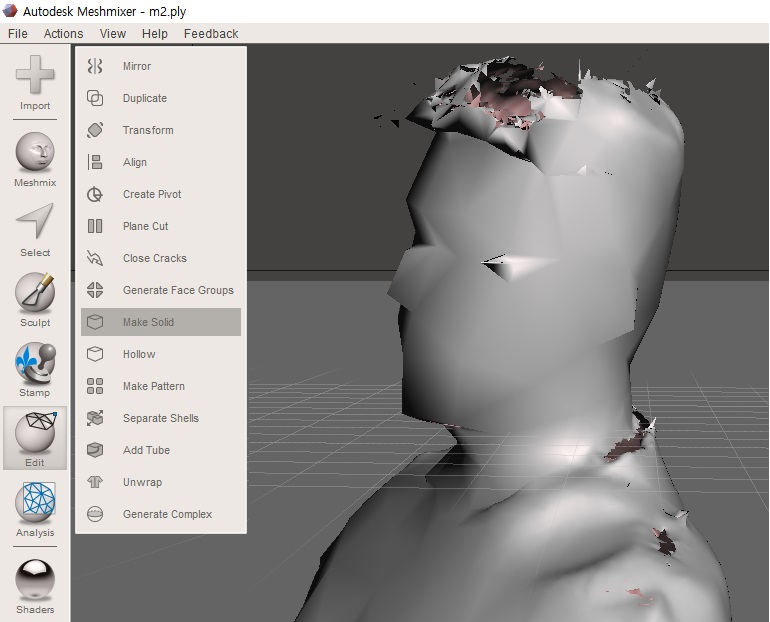Click the Import plus icon

pyautogui.click(x=35, y=74)
